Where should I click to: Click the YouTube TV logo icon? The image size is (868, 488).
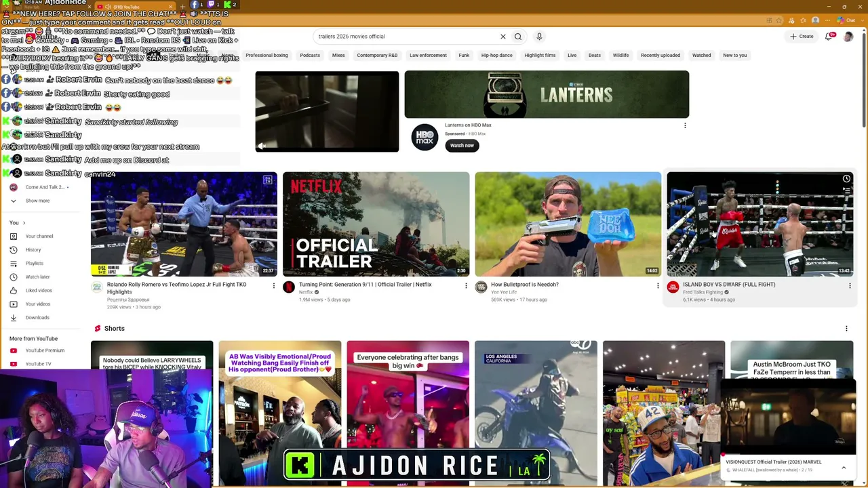coord(14,364)
